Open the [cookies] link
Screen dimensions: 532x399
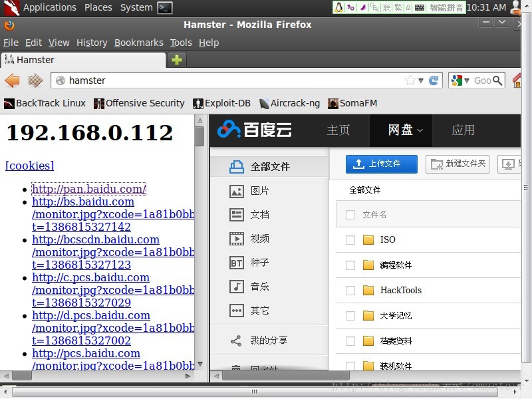(29, 166)
